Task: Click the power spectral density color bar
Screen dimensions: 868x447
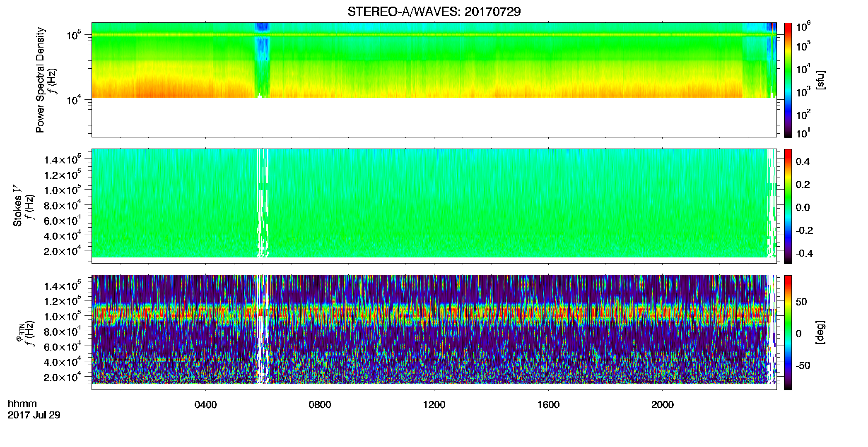Action: click(x=788, y=80)
